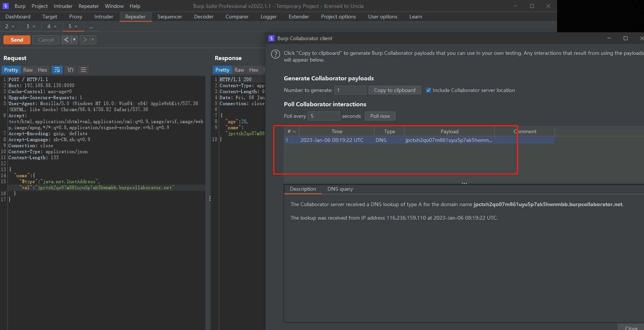Close Repeater tab 5
The width and height of the screenshot is (644, 330).
pyautogui.click(x=76, y=26)
